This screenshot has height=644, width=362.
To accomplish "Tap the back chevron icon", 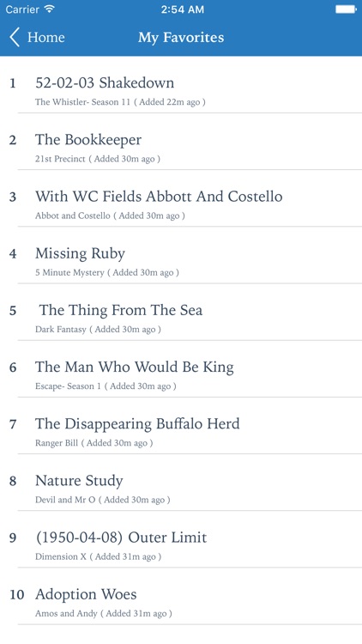I will [15, 38].
